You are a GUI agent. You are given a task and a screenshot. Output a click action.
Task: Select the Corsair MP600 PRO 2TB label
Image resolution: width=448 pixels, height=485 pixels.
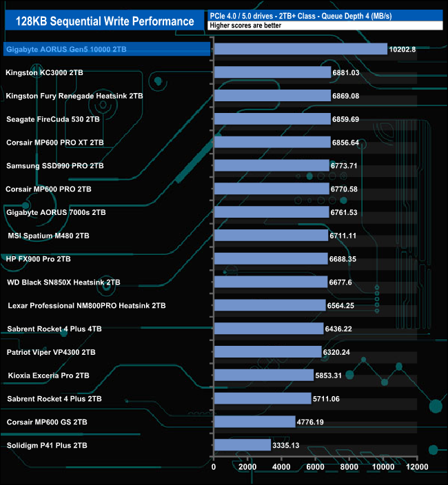pos(48,189)
